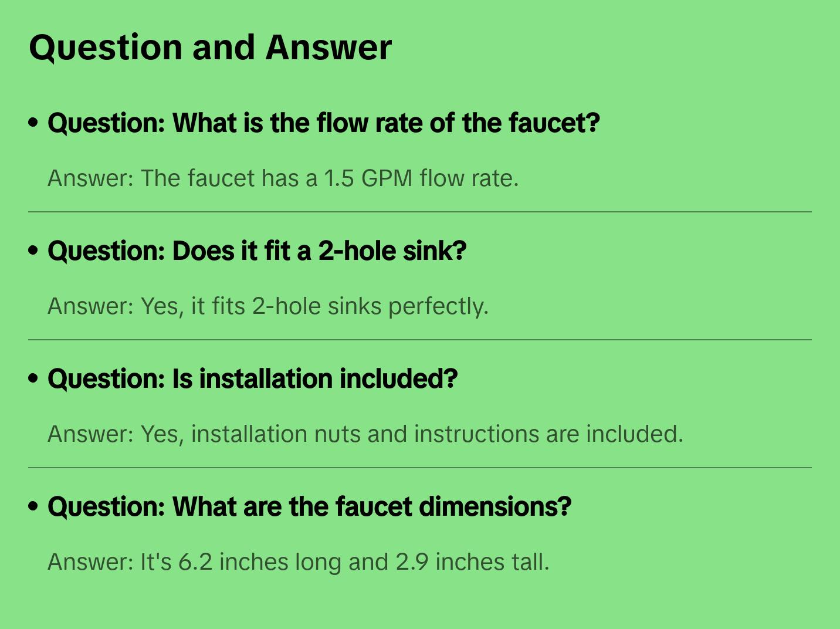Click "1.5 GPM" in the first answer
Viewport: 840px width, 629px height.
tap(368, 178)
